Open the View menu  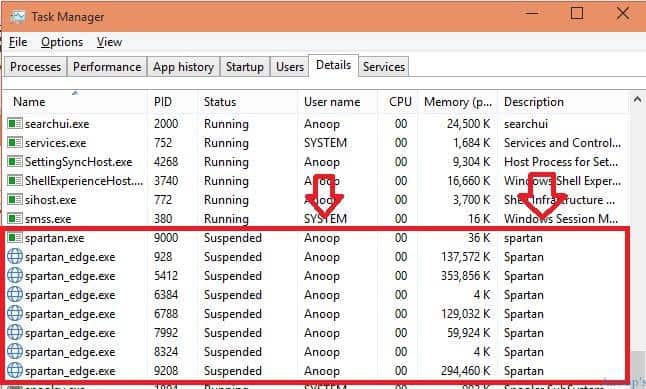click(109, 42)
